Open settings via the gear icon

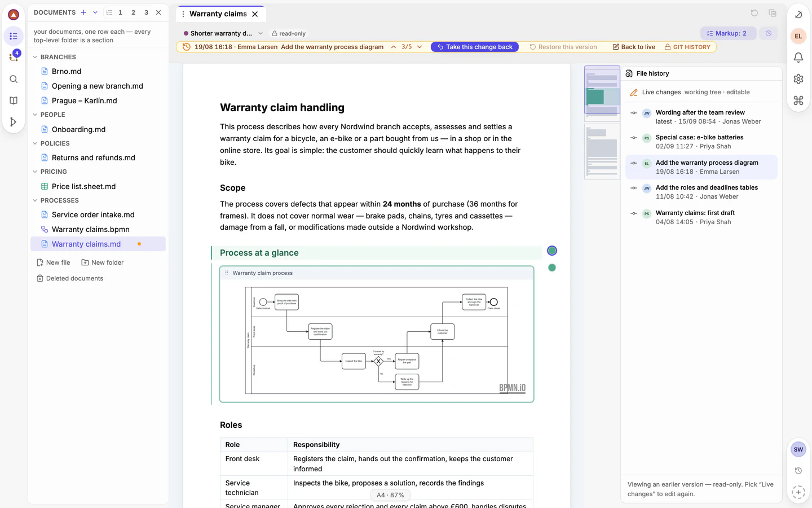[x=798, y=79]
